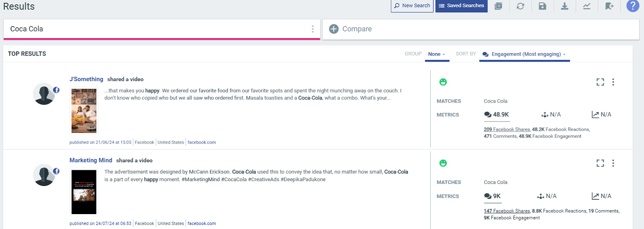Save the search with the floppy disk icon
644x229 pixels.
point(543,6)
